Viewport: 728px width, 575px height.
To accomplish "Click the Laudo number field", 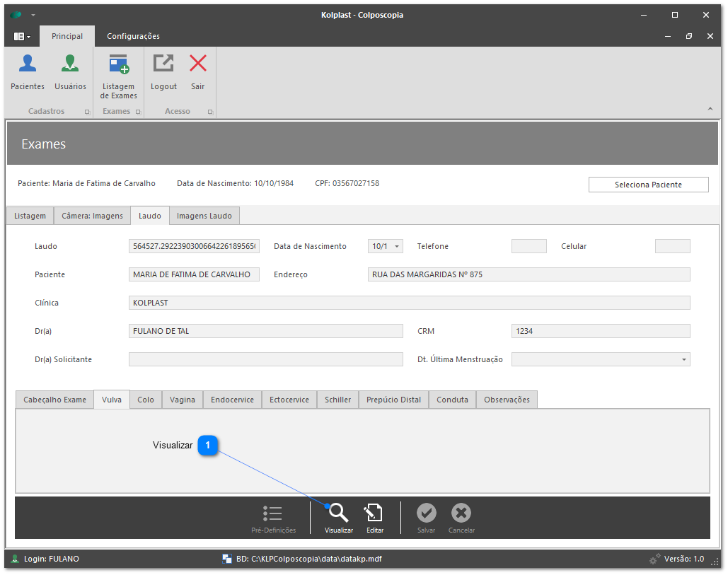I will [x=194, y=246].
